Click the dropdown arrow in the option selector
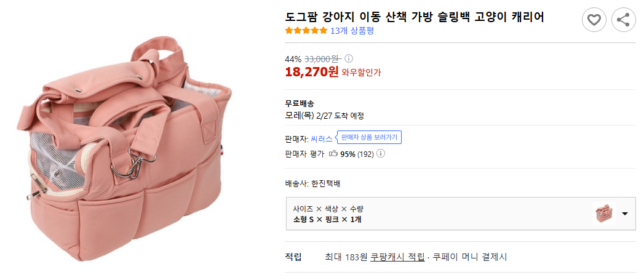 (625, 214)
